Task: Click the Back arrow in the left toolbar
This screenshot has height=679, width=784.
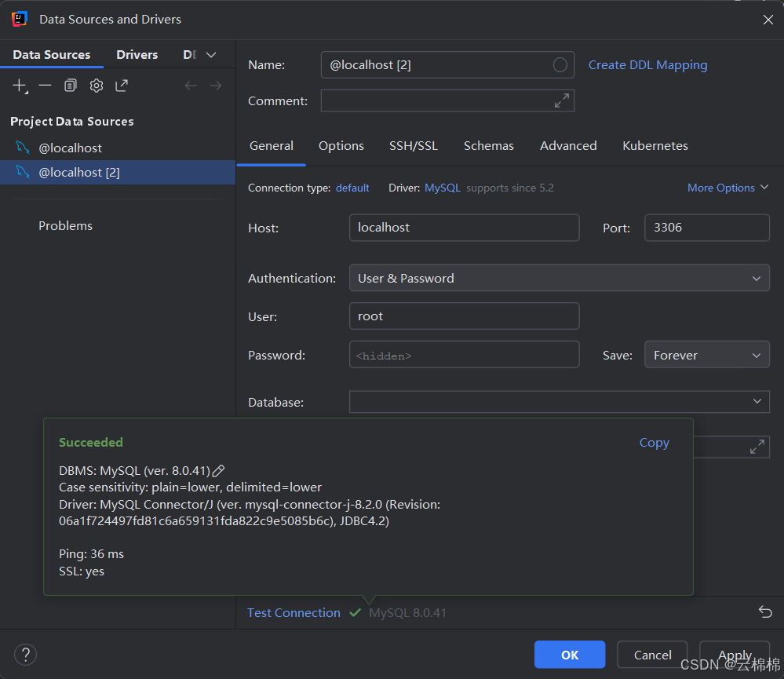Action: click(x=191, y=86)
